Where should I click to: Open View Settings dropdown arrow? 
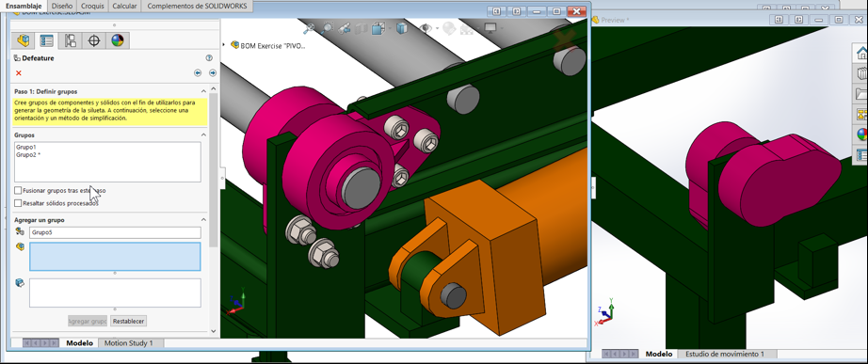click(501, 27)
